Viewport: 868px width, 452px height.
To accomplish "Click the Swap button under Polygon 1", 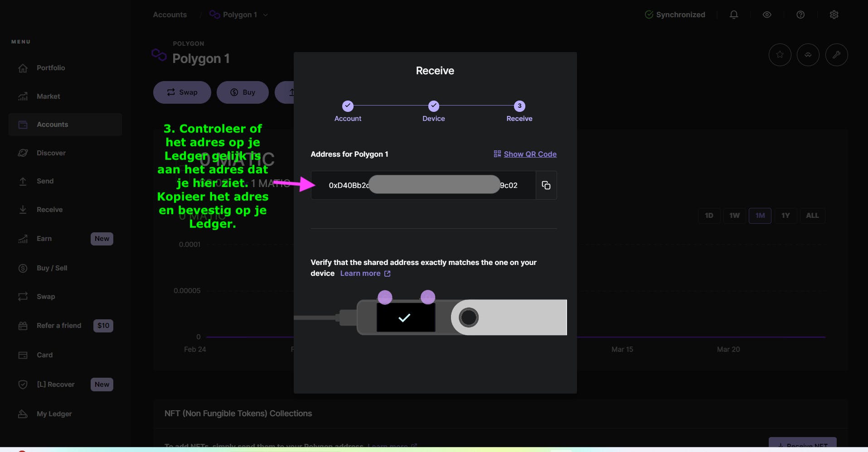I will [182, 92].
